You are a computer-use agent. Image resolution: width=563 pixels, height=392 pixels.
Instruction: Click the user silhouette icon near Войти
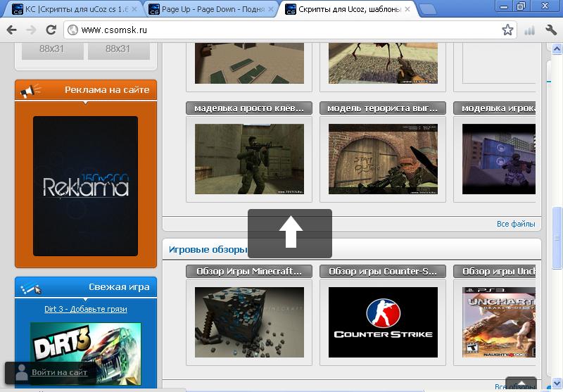22,372
